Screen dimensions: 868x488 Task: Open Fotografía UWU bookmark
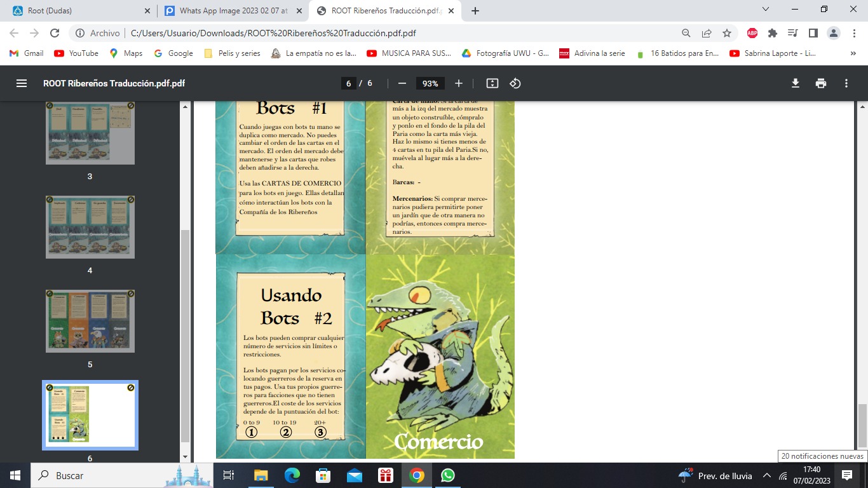(x=505, y=53)
